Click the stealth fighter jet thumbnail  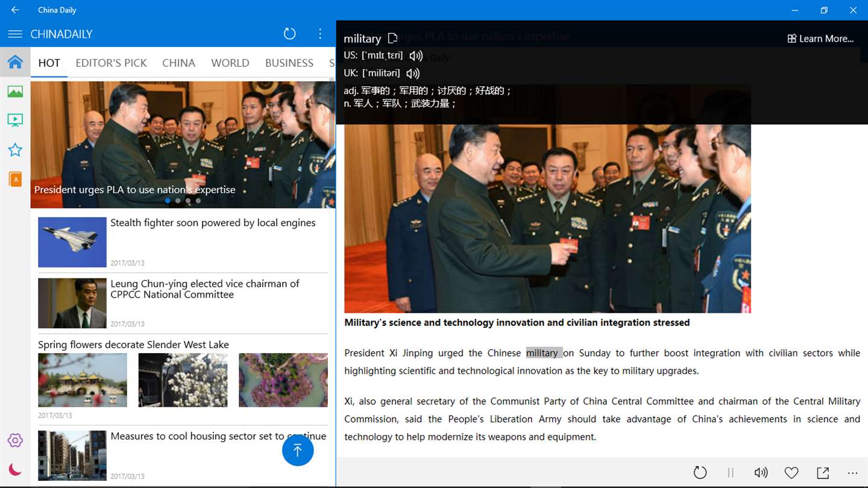tap(72, 242)
